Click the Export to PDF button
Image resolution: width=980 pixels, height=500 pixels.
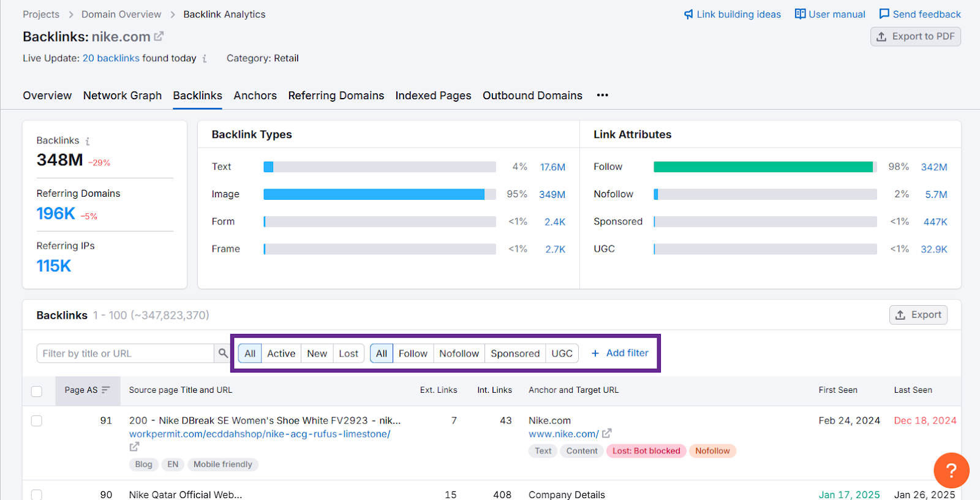coord(916,37)
